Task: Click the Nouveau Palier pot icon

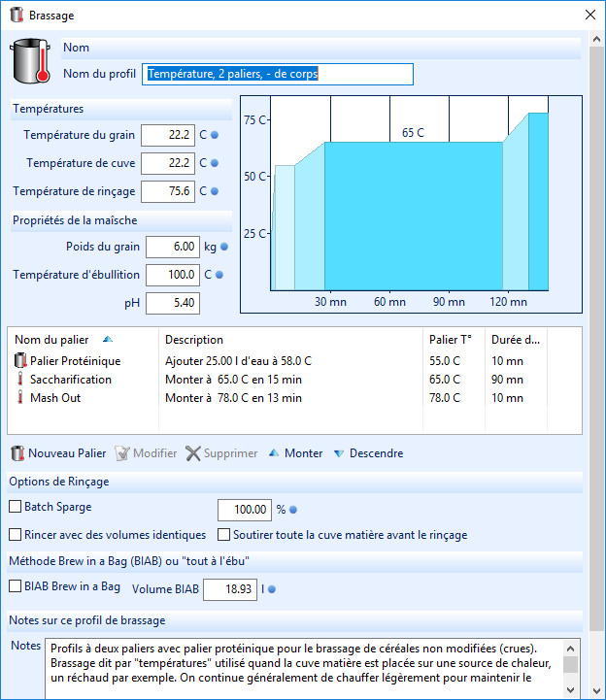Action: pos(17,453)
